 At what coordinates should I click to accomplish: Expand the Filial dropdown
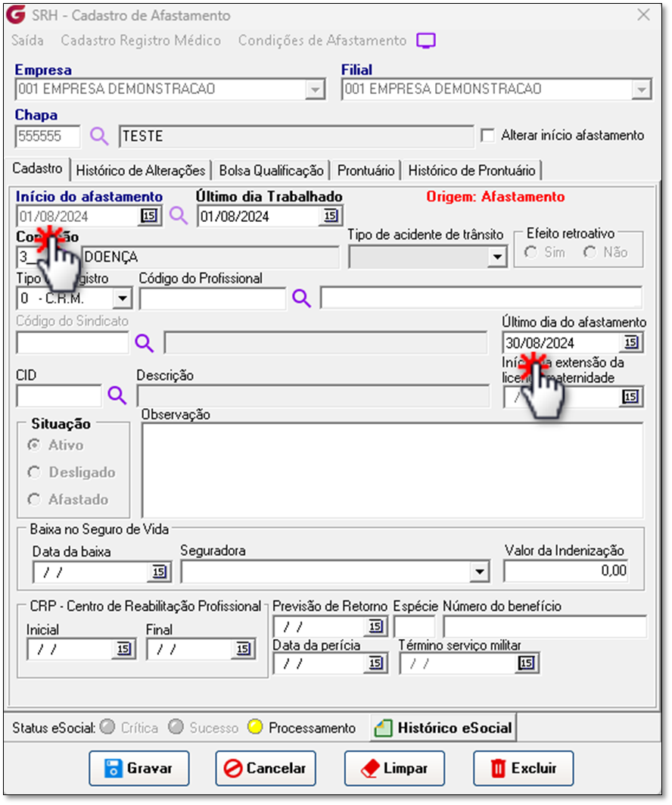point(641,90)
